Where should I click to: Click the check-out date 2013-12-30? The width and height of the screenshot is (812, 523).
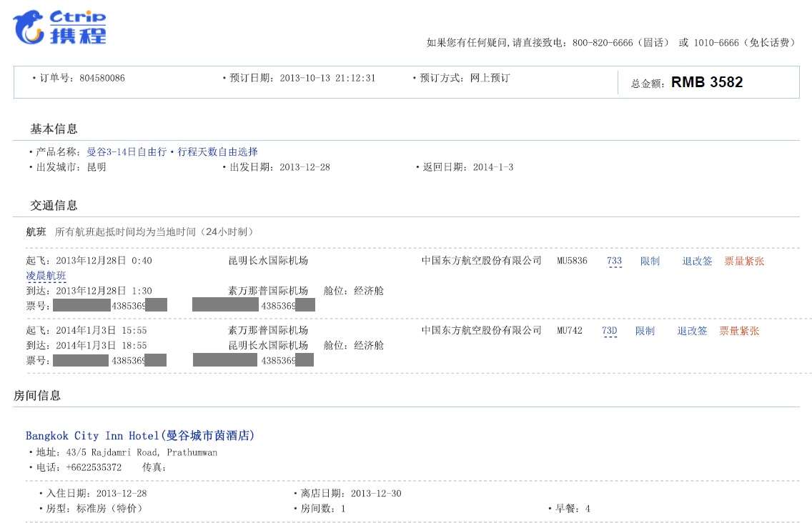coord(376,494)
